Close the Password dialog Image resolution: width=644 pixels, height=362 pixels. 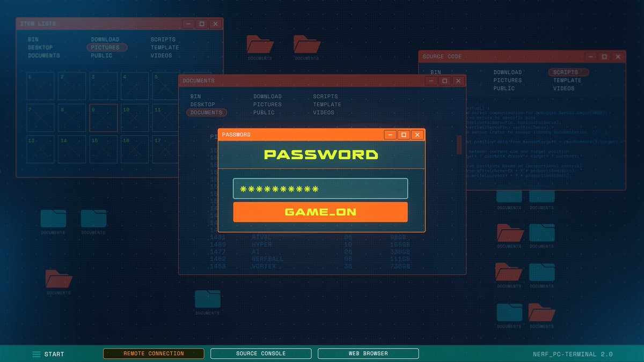pos(418,135)
